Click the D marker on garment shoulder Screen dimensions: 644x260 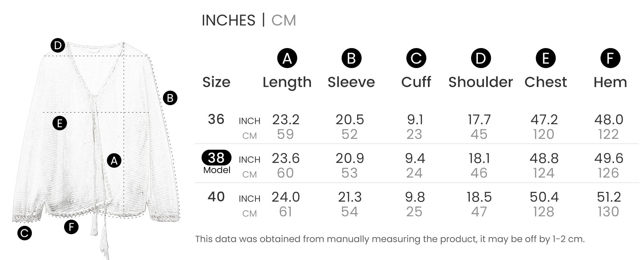pyautogui.click(x=58, y=45)
